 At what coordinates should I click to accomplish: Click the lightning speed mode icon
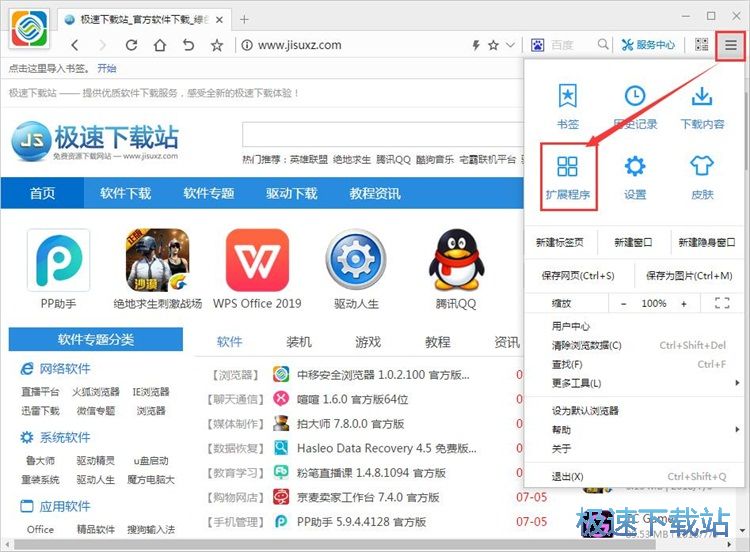[x=476, y=45]
